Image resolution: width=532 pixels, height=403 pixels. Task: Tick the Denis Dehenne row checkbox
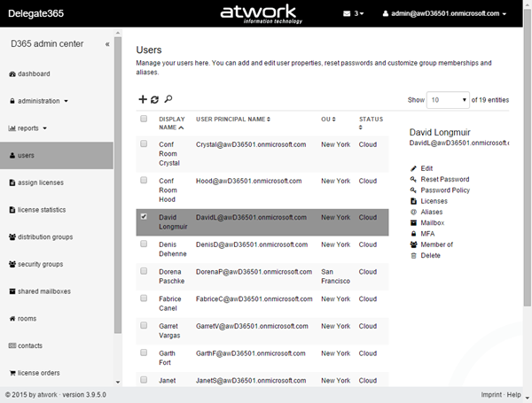coord(145,241)
